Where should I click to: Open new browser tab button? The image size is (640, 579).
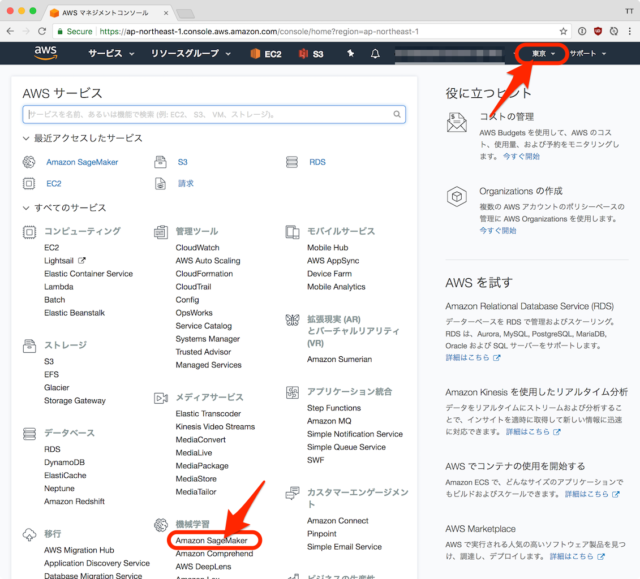point(185,13)
